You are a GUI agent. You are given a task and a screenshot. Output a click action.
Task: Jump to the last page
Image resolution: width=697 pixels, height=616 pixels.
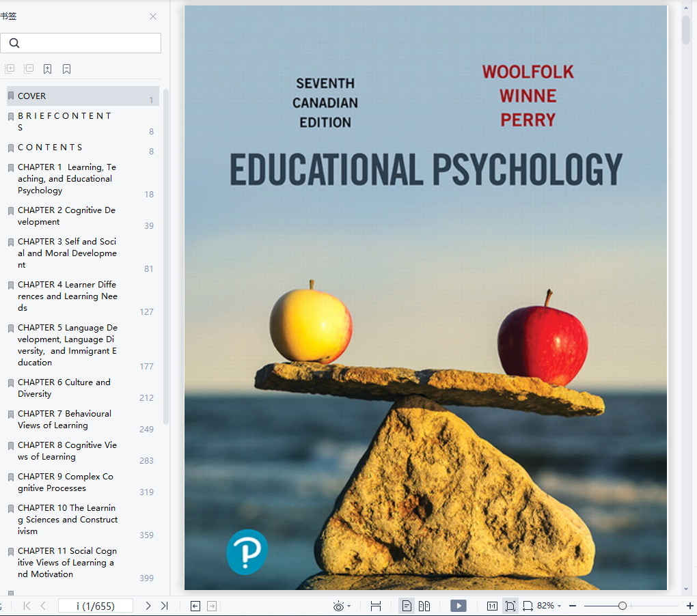pos(165,606)
